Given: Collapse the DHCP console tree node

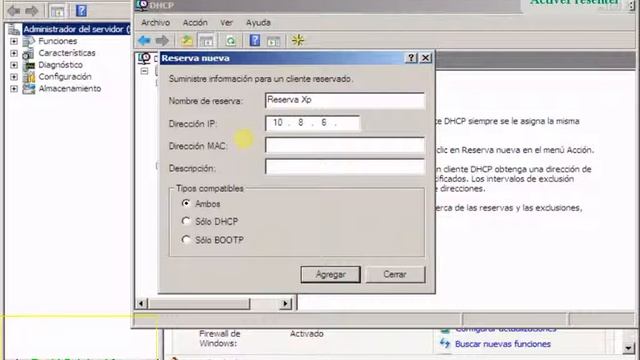Looking at the screenshot, I should 144,71.
